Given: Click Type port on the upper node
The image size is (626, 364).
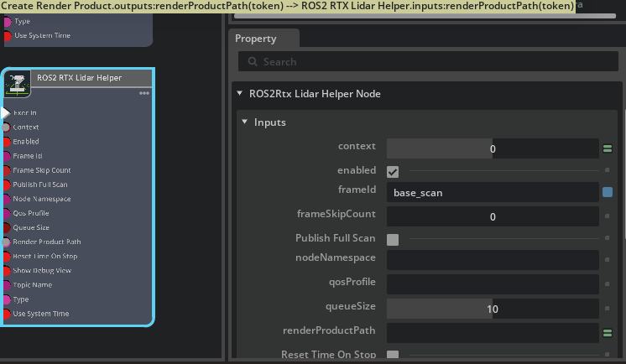Looking at the screenshot, I should click(x=8, y=22).
